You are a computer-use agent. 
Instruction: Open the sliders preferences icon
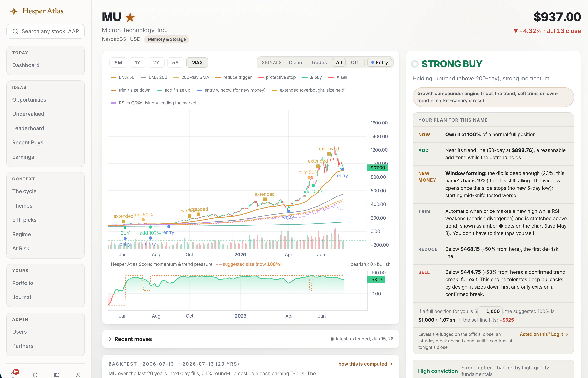(56, 375)
